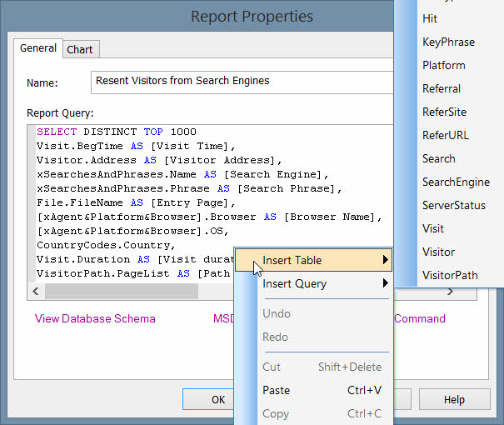Choose Copy in the context menu

pos(313,413)
